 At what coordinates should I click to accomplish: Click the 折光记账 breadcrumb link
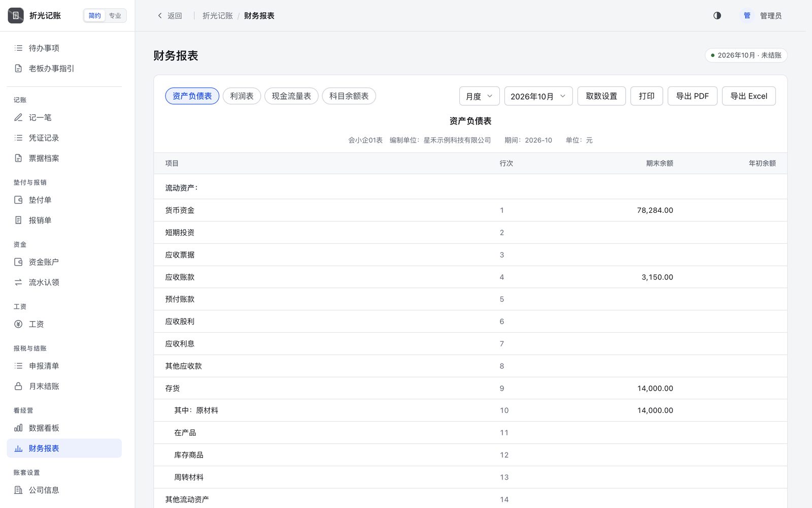[217, 16]
